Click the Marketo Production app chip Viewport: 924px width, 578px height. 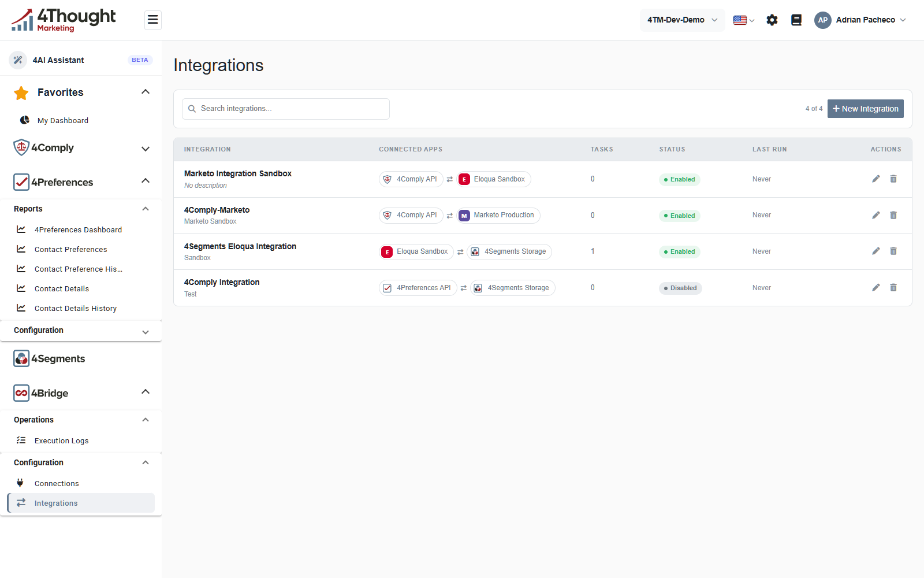[x=499, y=216]
